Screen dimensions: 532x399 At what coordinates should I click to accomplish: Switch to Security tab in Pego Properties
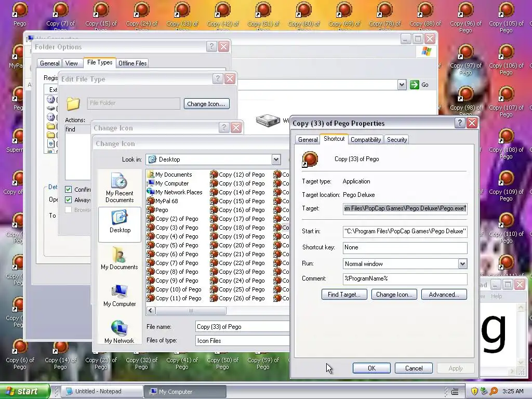396,139
